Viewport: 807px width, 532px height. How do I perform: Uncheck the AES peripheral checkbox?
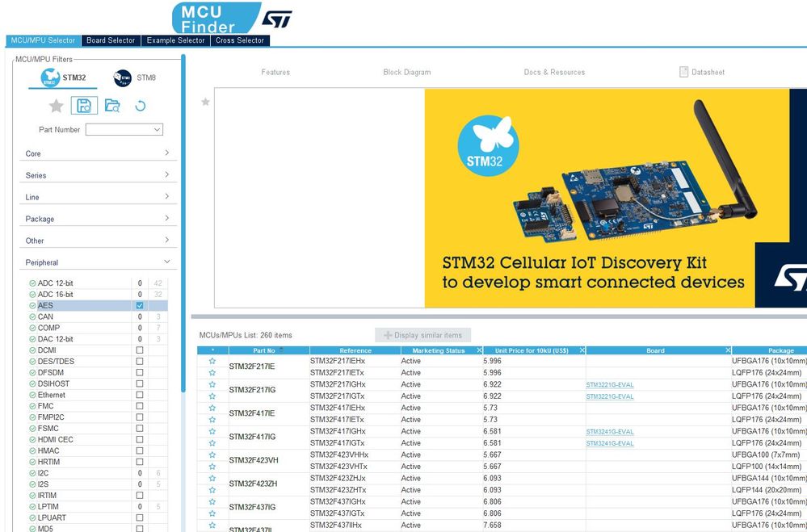(x=140, y=306)
